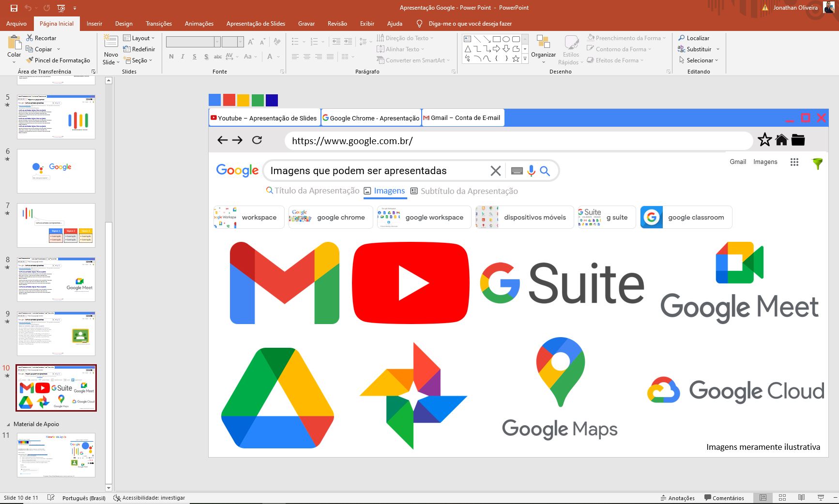This screenshot has height=504, width=839.
Task: Select slide 6 thumbnail with Google Assistant
Action: [x=56, y=171]
